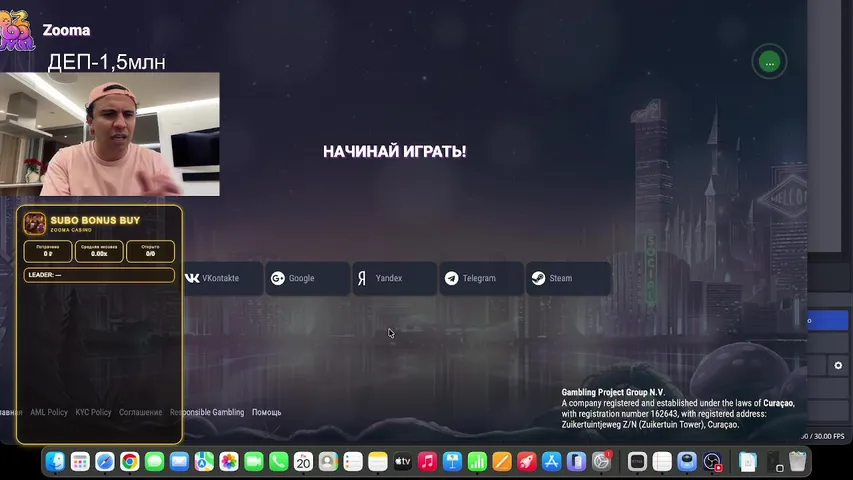Sign in with the VKontakte button
This screenshot has width=853, height=480.
pos(220,278)
